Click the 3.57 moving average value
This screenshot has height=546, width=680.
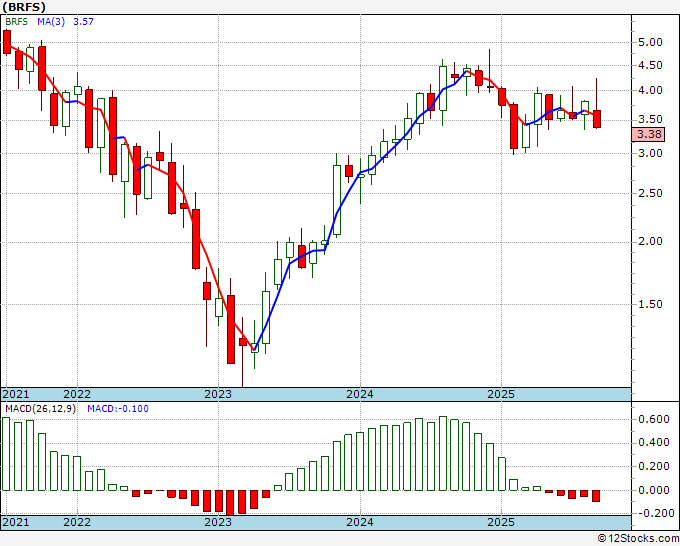(x=83, y=22)
